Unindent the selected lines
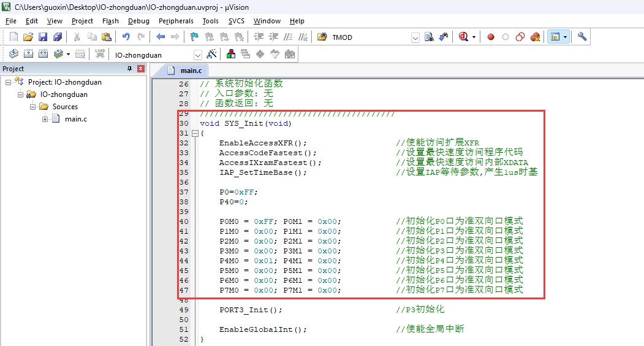 click(x=273, y=37)
